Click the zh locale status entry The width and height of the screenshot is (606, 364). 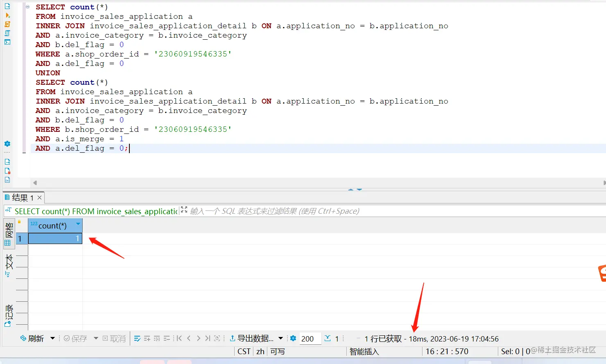point(260,351)
